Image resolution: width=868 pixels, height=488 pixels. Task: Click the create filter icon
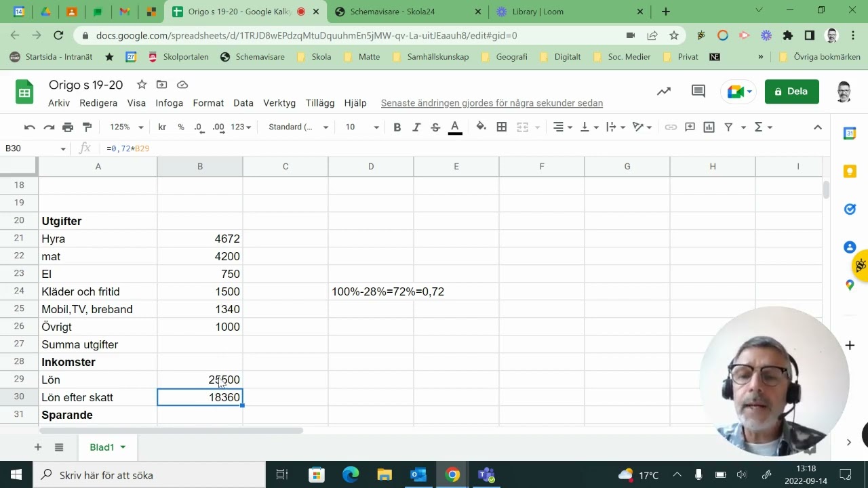point(728,127)
